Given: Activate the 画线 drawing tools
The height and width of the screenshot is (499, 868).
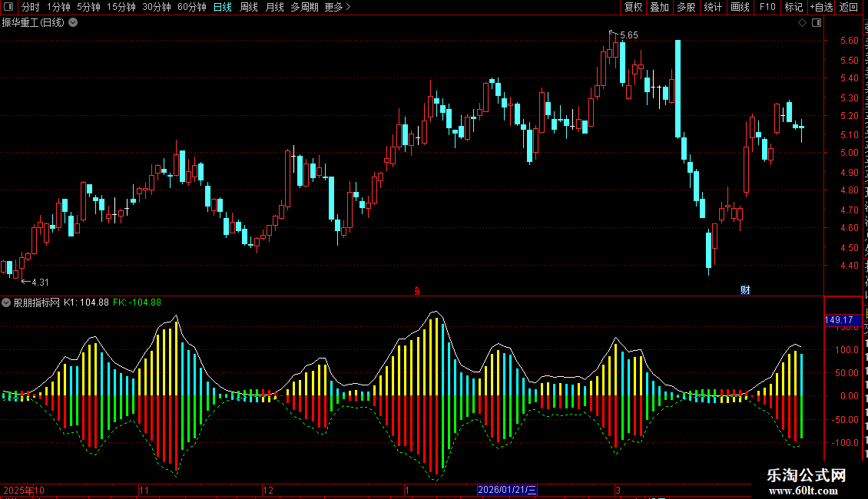Looking at the screenshot, I should click(x=740, y=7).
